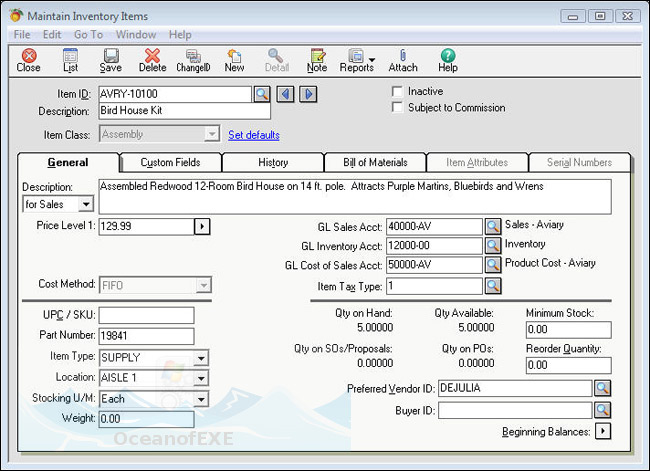Open the ChangeID tool

pyautogui.click(x=192, y=59)
